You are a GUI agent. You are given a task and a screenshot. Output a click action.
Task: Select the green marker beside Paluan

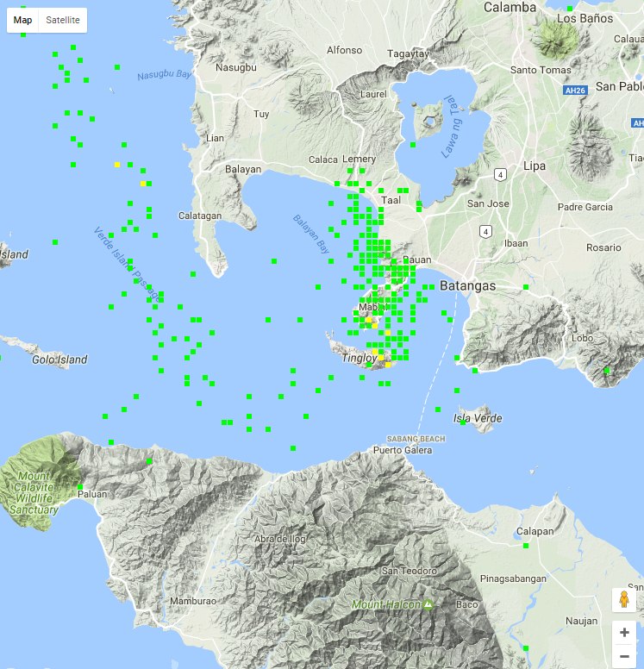(79, 487)
